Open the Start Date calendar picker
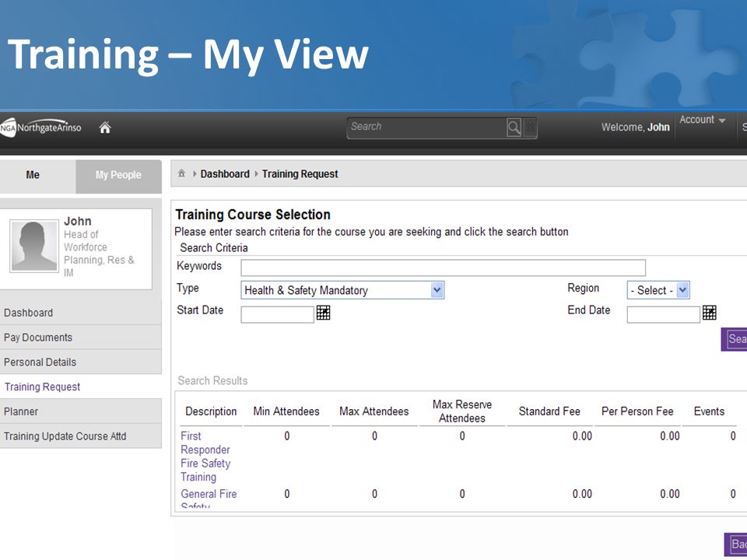Image resolution: width=747 pixels, height=560 pixels. (x=323, y=313)
